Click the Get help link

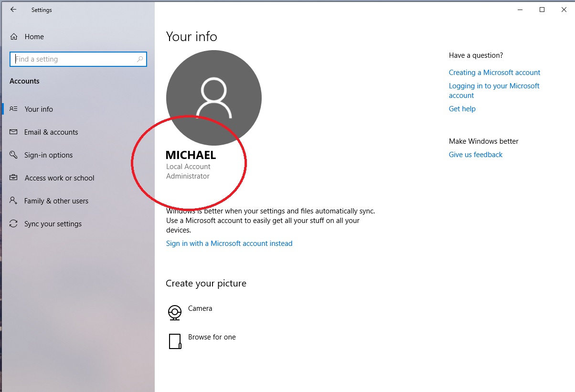pos(462,109)
